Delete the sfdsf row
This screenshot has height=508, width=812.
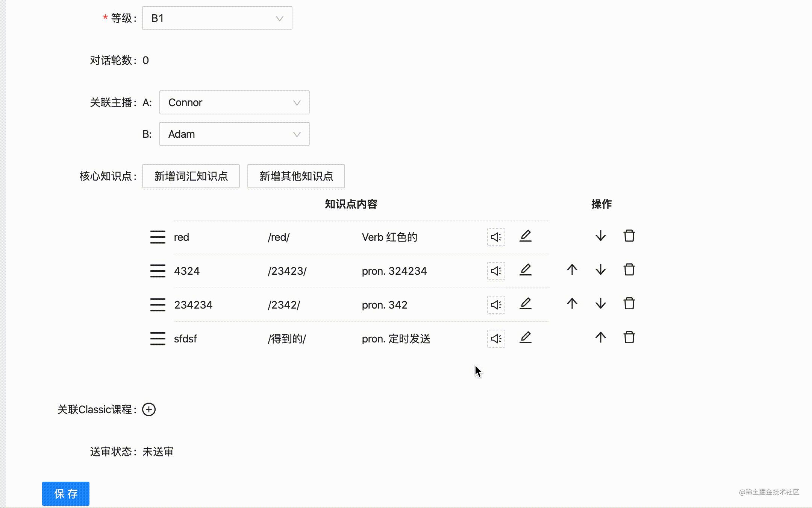tap(629, 338)
